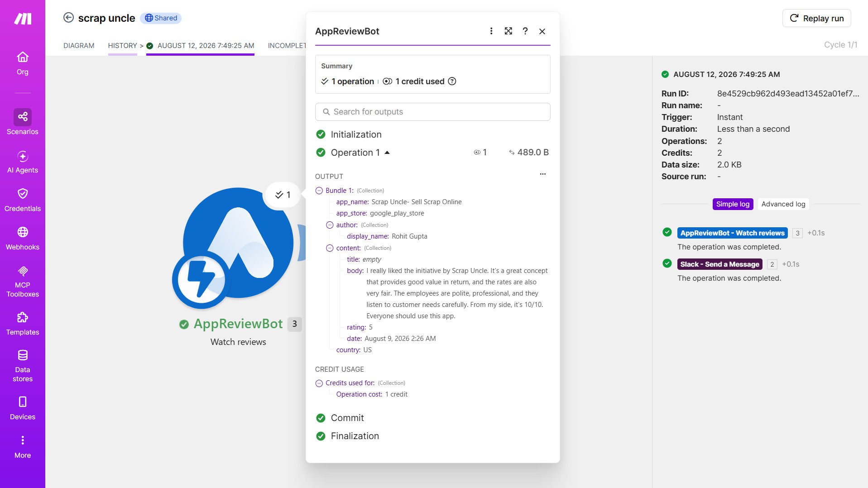Show credit usage help tooltip
This screenshot has width=868, height=488.
point(452,81)
